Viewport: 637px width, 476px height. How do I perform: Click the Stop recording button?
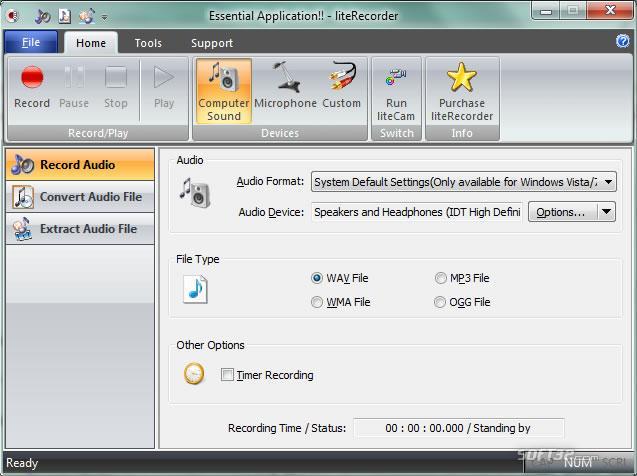116,88
